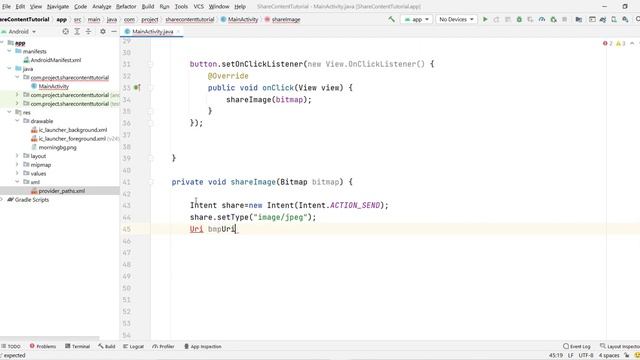Image resolution: width=640 pixels, height=360 pixels.
Task: Open the Navigate menu
Action: 58,7
